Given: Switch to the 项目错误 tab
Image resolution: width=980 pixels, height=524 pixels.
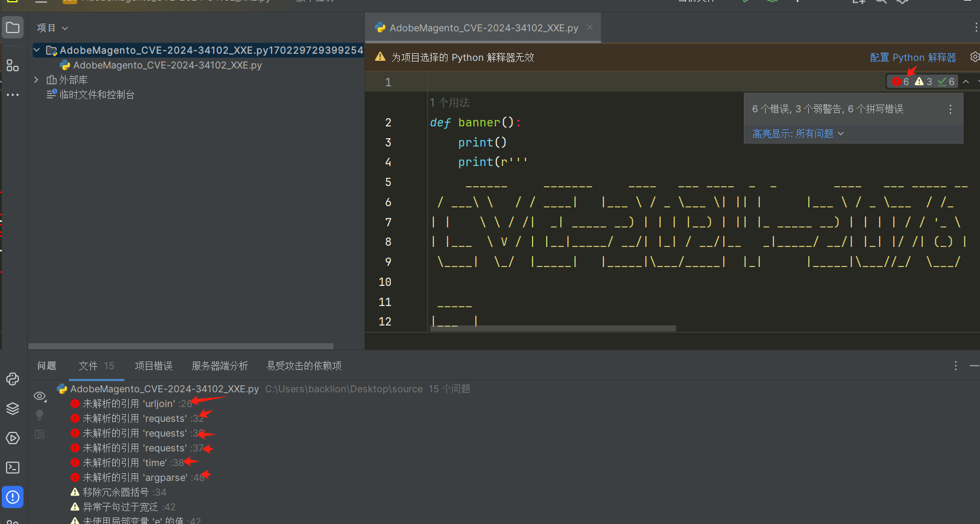Looking at the screenshot, I should pos(153,366).
